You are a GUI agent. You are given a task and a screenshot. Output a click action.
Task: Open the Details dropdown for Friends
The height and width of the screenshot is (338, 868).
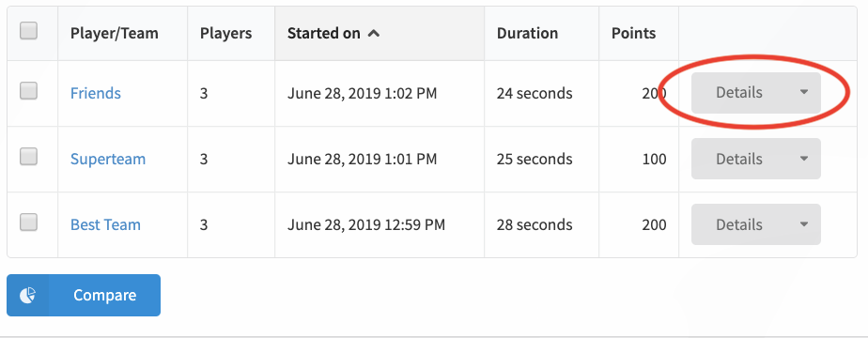755,93
